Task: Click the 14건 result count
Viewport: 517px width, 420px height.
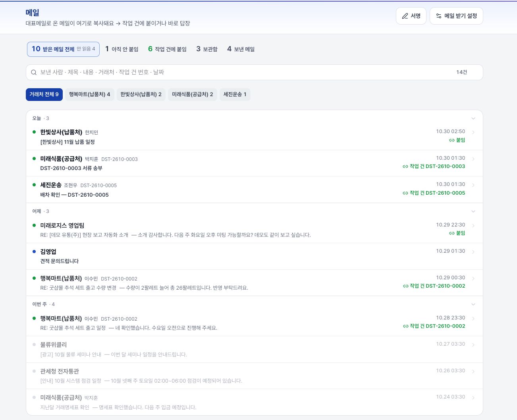Action: [462, 72]
